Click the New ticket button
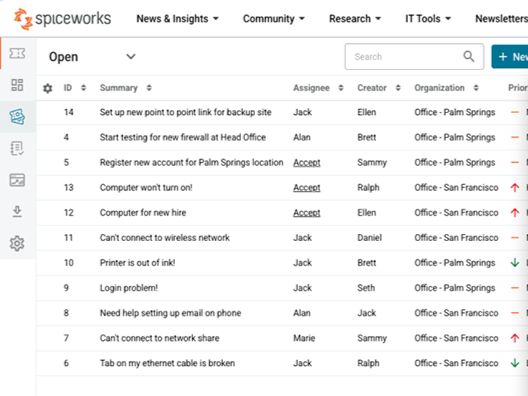The width and height of the screenshot is (528, 396). pos(510,57)
